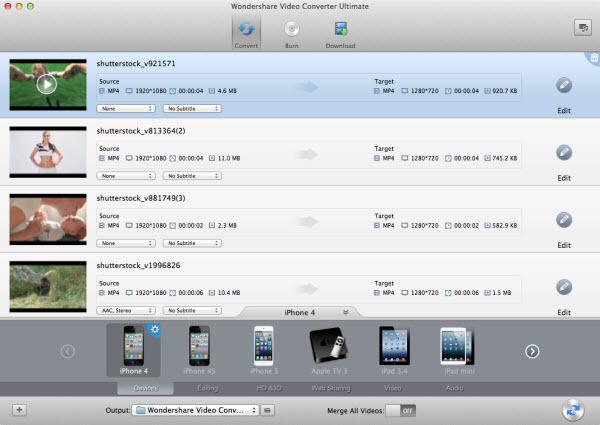
Task: Open the Download section in toolbar
Action: point(340,34)
